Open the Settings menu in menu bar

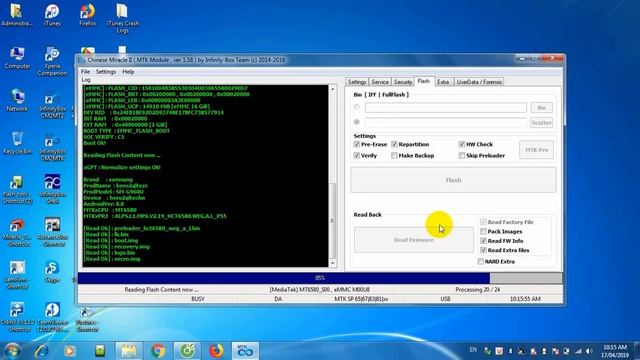pos(106,71)
